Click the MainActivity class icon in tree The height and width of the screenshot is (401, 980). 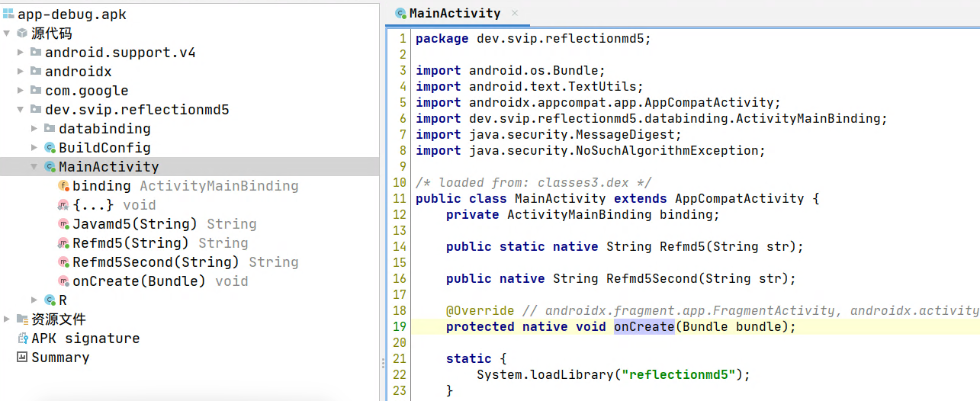pyautogui.click(x=50, y=167)
